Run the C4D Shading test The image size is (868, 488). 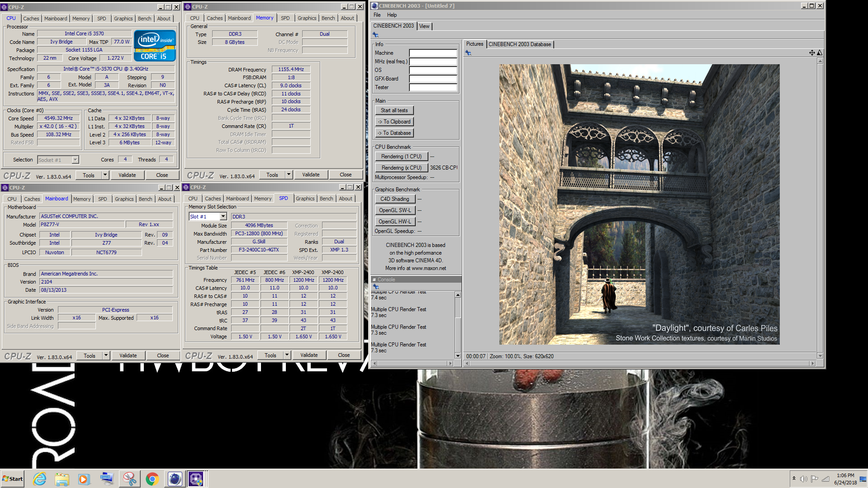(x=394, y=199)
